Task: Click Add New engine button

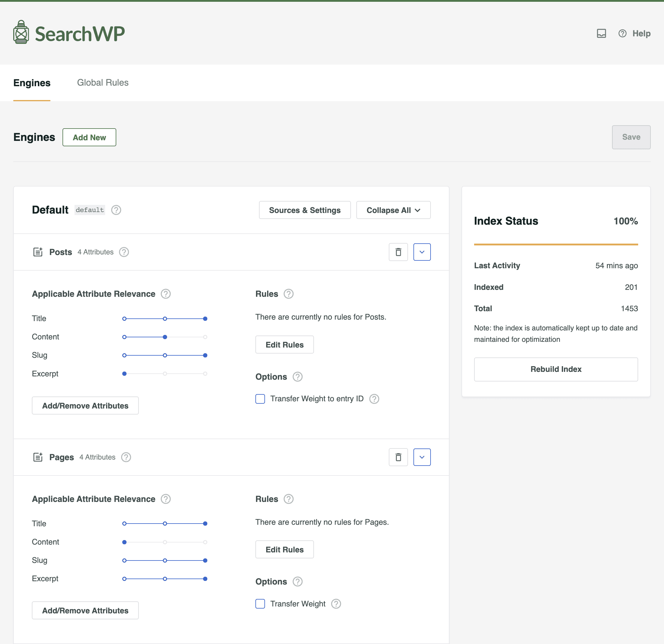Action: click(89, 137)
